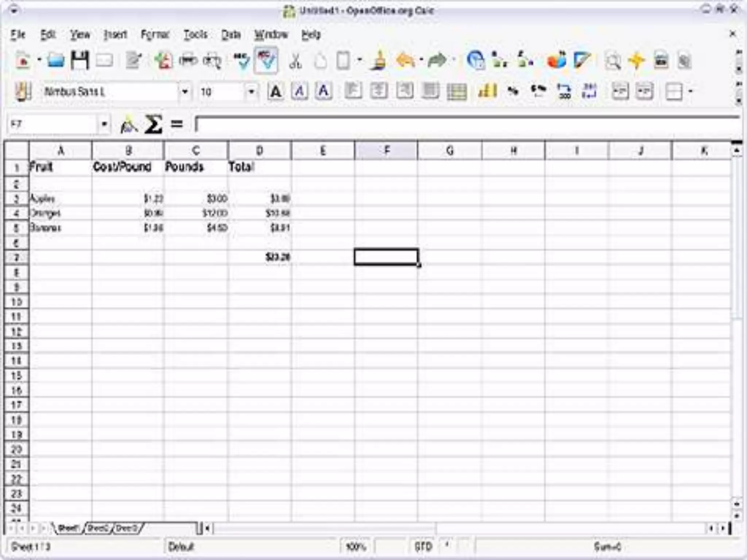This screenshot has width=747, height=560.
Task: Switch to the Sheet2 tab
Action: click(x=98, y=528)
